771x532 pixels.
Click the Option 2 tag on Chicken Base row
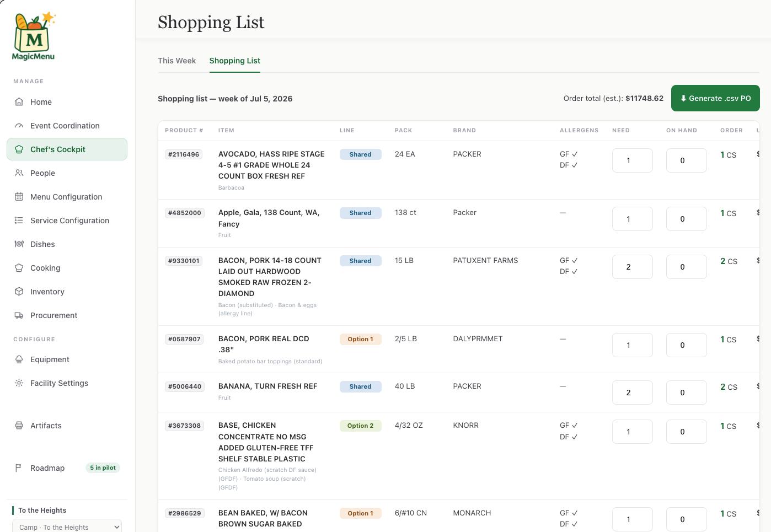360,426
